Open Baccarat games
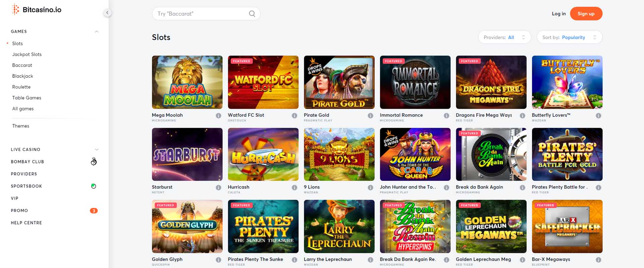Viewport: 644px width, 268px height. pyautogui.click(x=22, y=65)
